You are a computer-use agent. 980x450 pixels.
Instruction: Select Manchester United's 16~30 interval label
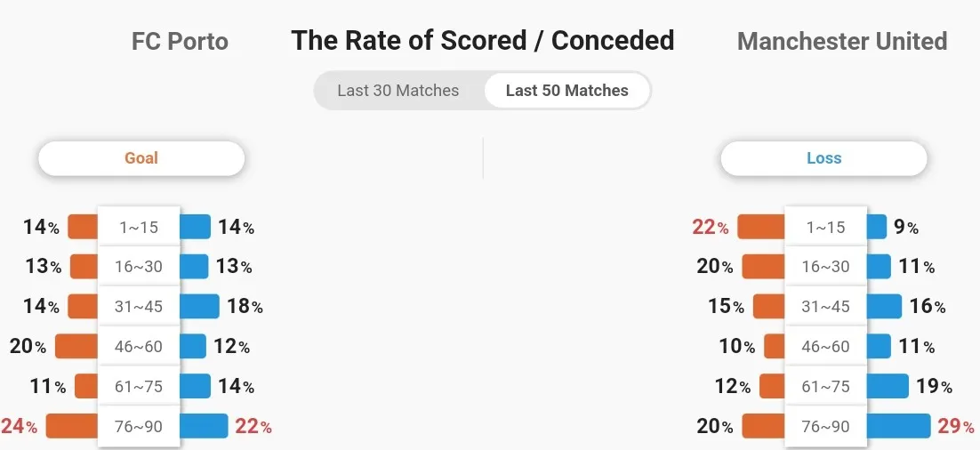pos(825,267)
